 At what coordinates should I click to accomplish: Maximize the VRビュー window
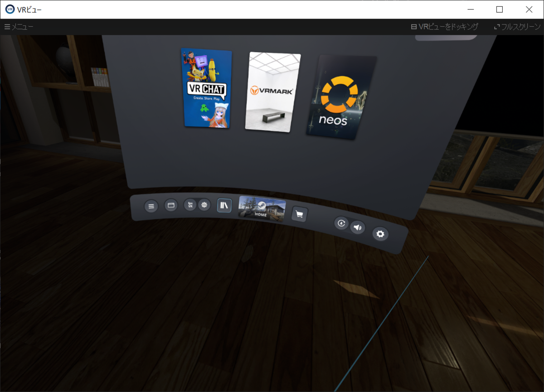click(x=500, y=9)
